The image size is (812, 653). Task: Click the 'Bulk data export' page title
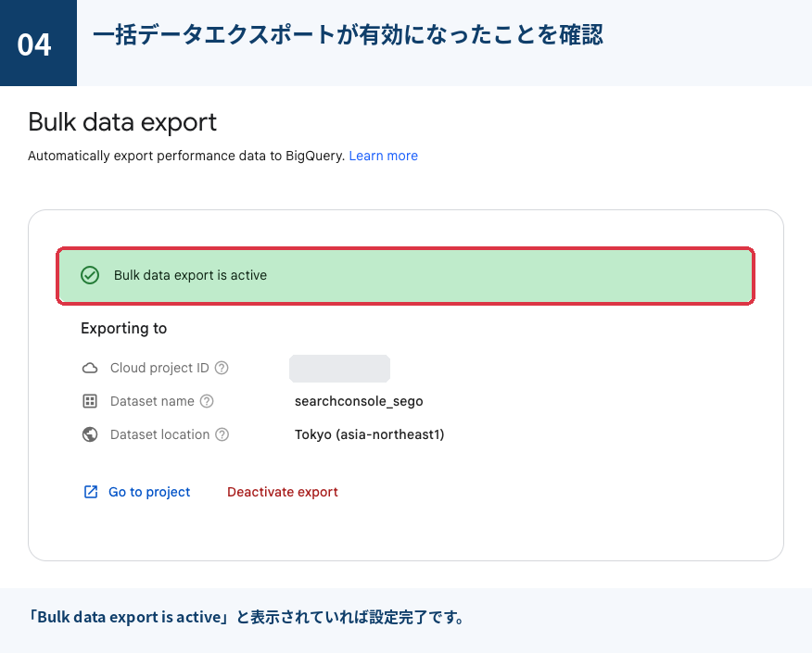click(x=122, y=122)
